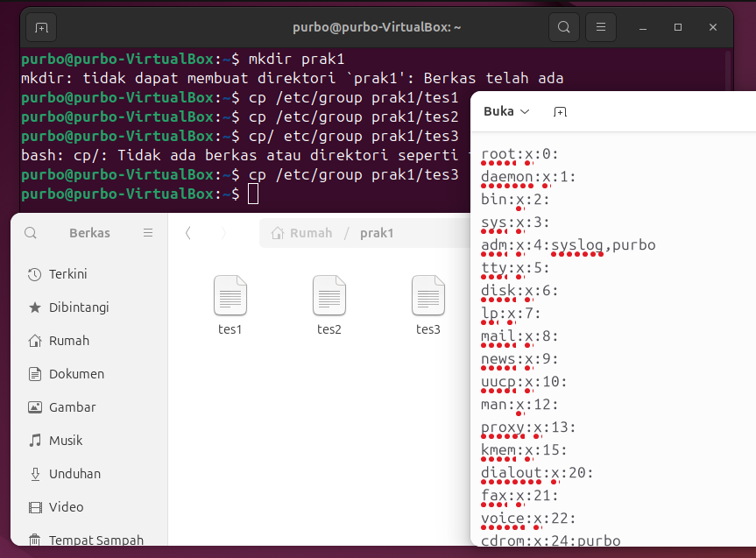Screen dimensions: 756x558
Task: Open Terkini in sidebar
Action: [x=89, y=274]
